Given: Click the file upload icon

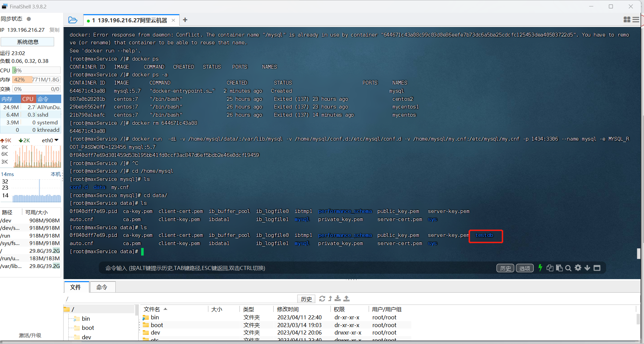Looking at the screenshot, I should [x=346, y=299].
